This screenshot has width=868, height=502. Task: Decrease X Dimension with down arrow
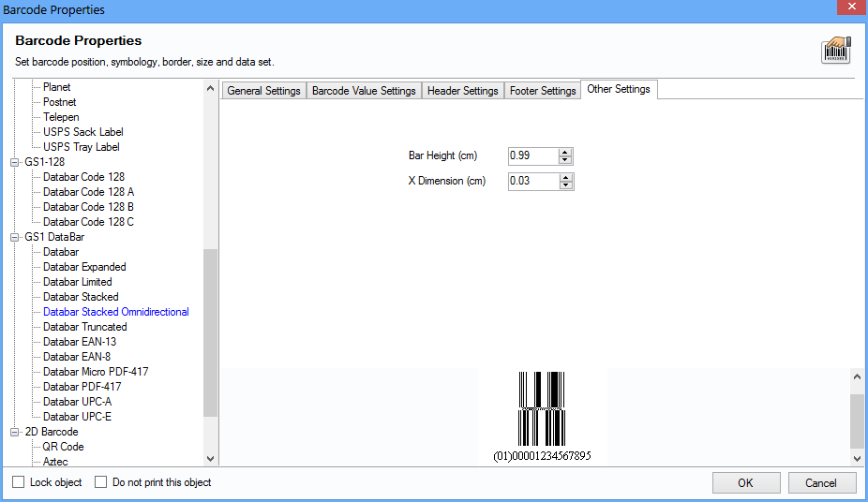[565, 185]
